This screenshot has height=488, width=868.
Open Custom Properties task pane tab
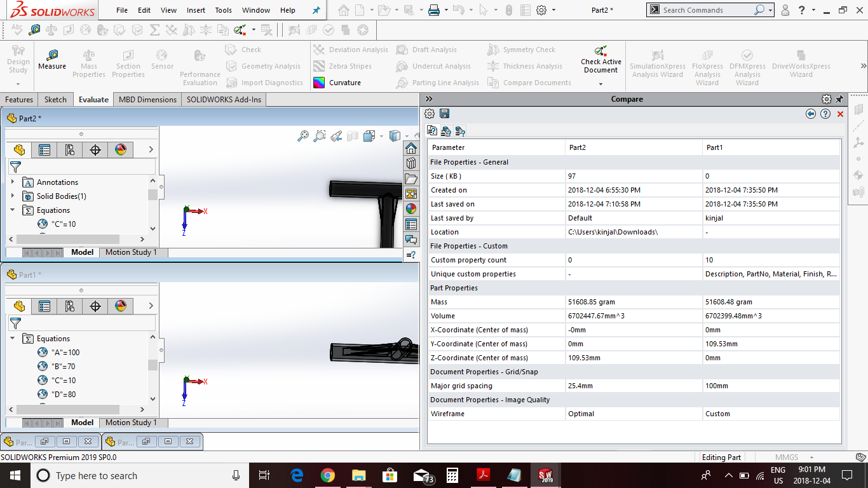(x=411, y=224)
